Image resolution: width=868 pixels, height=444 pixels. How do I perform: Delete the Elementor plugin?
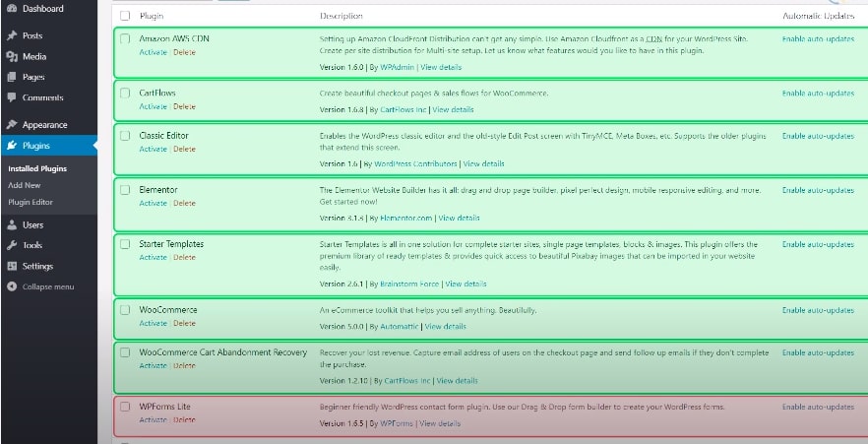point(184,204)
